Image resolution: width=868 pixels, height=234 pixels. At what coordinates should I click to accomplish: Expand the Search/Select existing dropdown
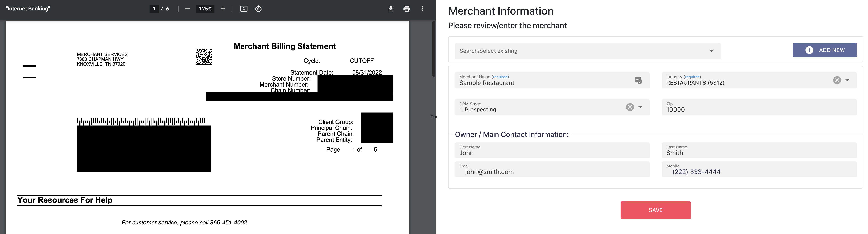point(711,51)
